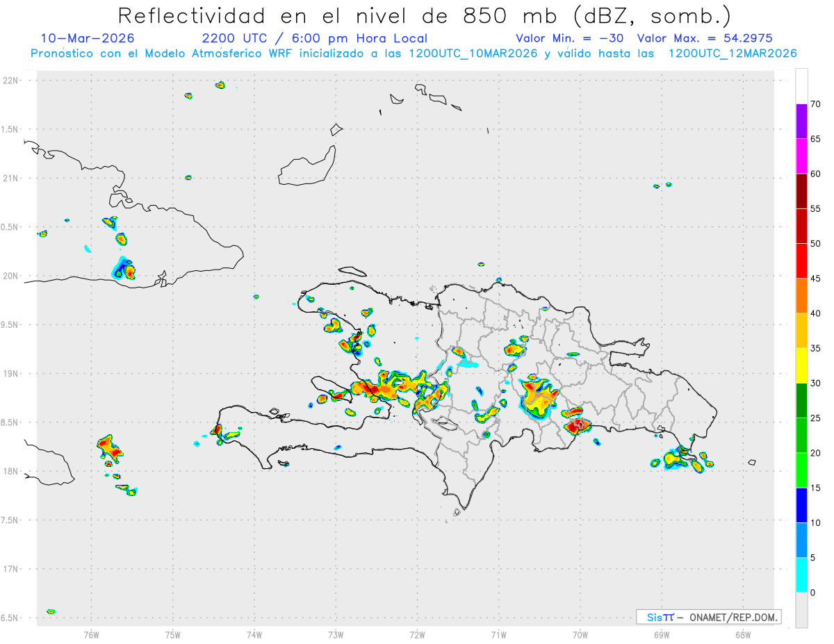The height and width of the screenshot is (644, 834).
Task: Pick the orange 40-45 dBZ colorbar segment
Action: (x=801, y=296)
